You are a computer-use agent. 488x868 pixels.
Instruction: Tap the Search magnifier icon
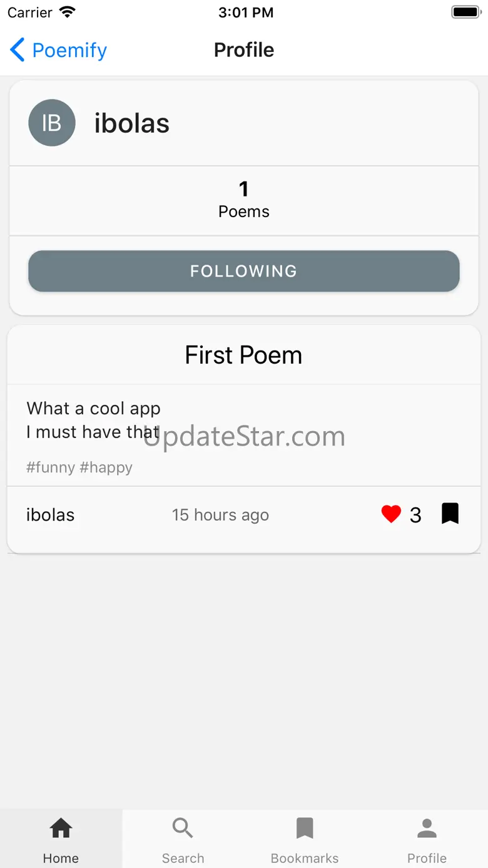click(183, 829)
